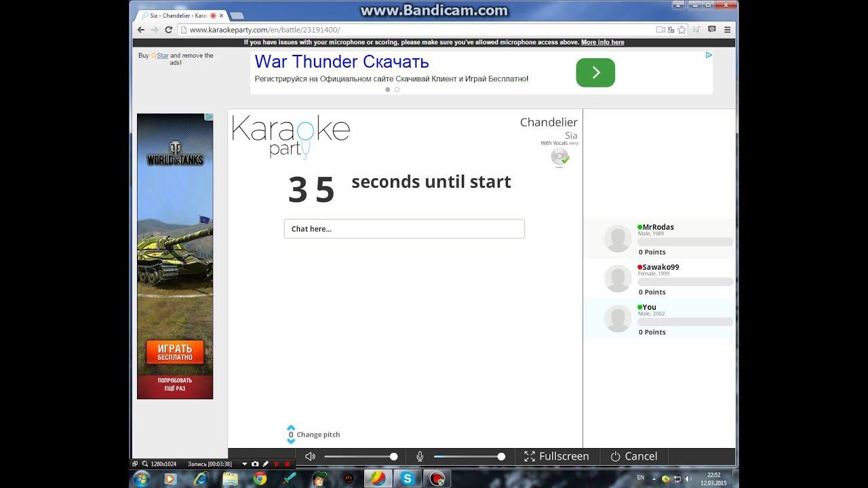Click the camera access icon in address bar

660,30
